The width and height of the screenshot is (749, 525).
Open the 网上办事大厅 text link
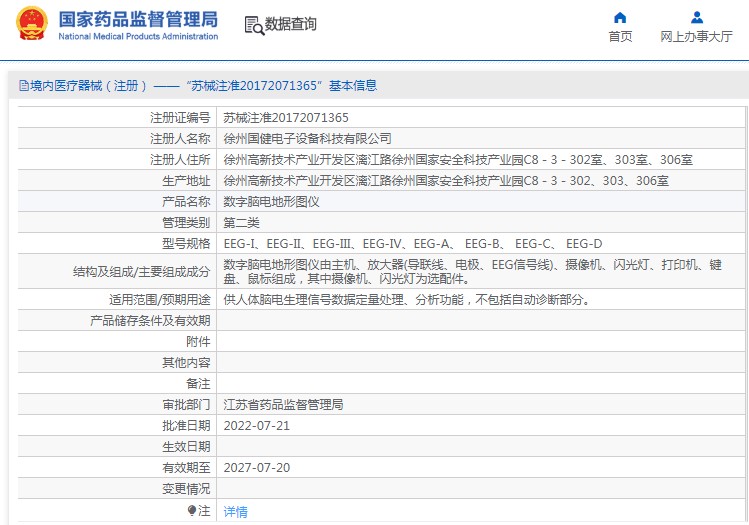[x=696, y=37]
